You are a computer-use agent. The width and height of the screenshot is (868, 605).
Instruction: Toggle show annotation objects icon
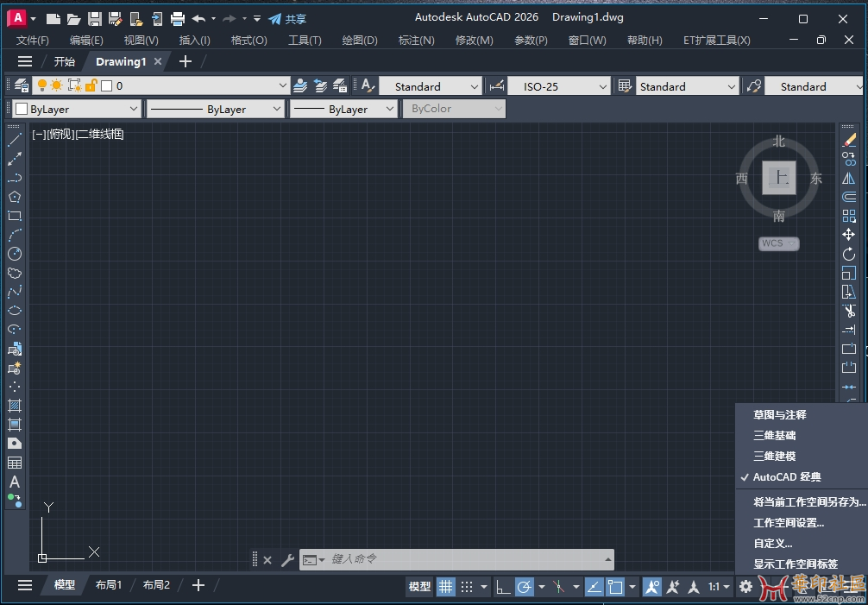[x=652, y=587]
